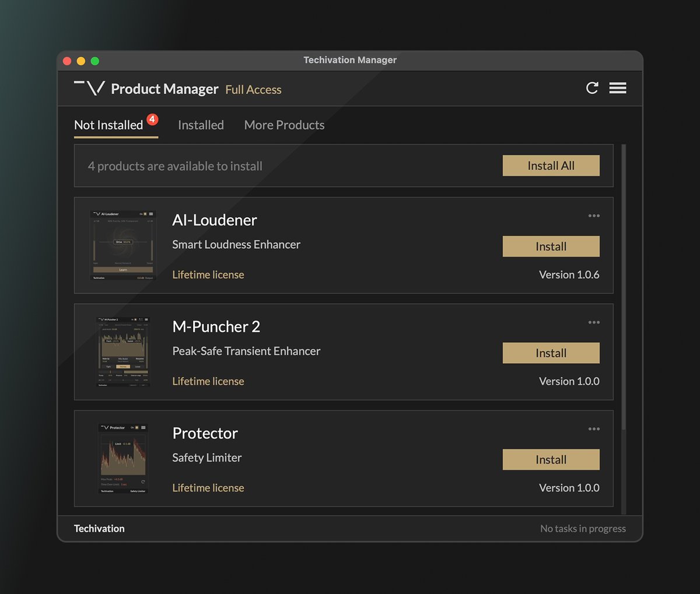Click the Techivation Manager window title

pos(350,60)
